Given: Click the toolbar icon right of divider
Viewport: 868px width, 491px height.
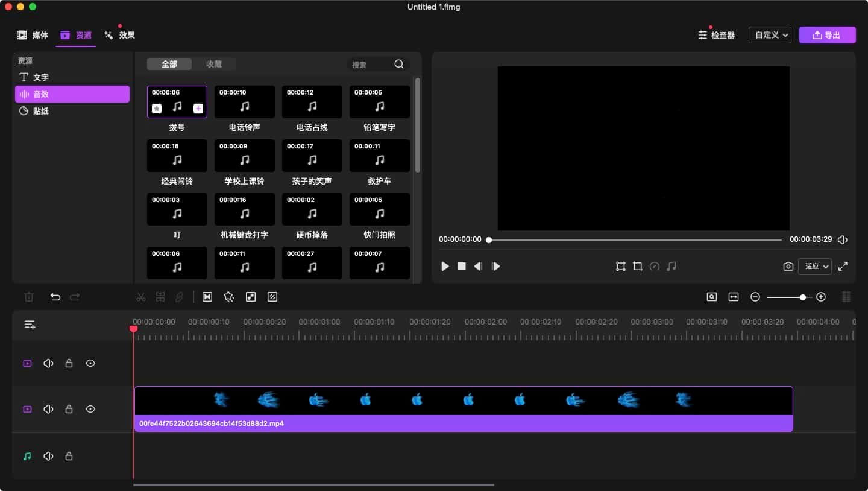Looking at the screenshot, I should [x=207, y=297].
